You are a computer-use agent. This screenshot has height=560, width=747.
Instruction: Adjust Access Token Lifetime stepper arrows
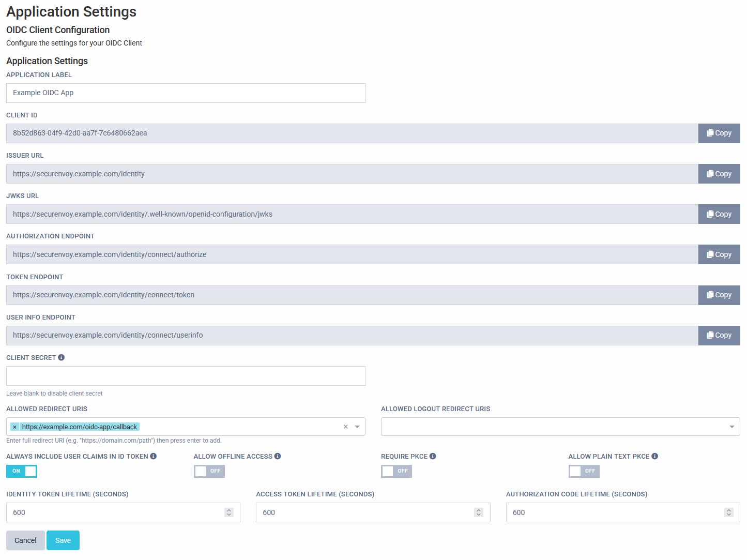[479, 512]
